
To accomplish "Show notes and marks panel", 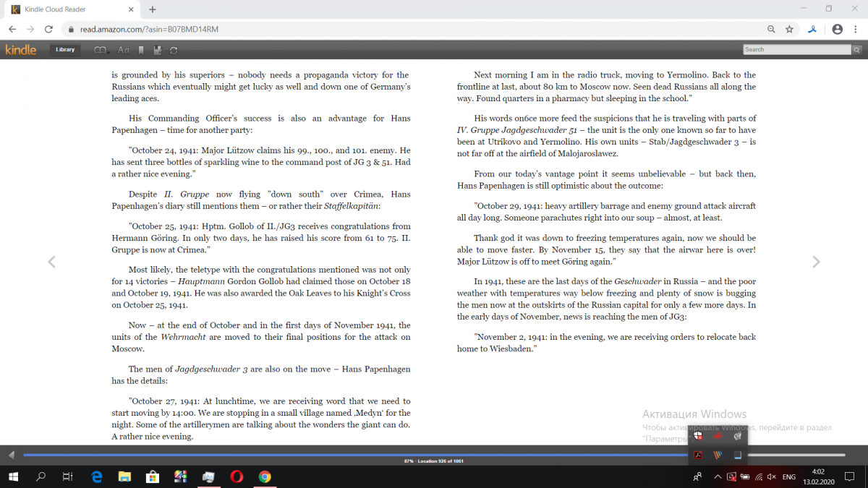I will [x=158, y=50].
